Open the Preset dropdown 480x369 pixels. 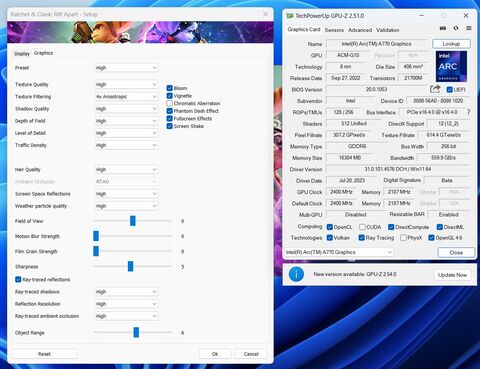click(126, 68)
